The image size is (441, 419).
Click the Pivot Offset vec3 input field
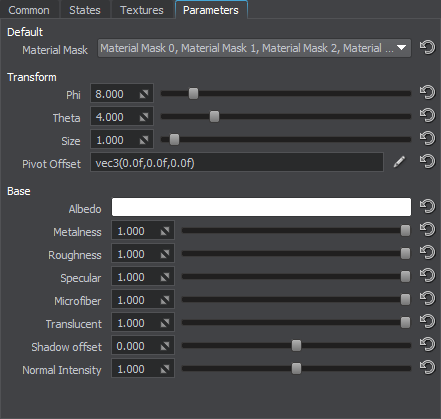tap(237, 162)
